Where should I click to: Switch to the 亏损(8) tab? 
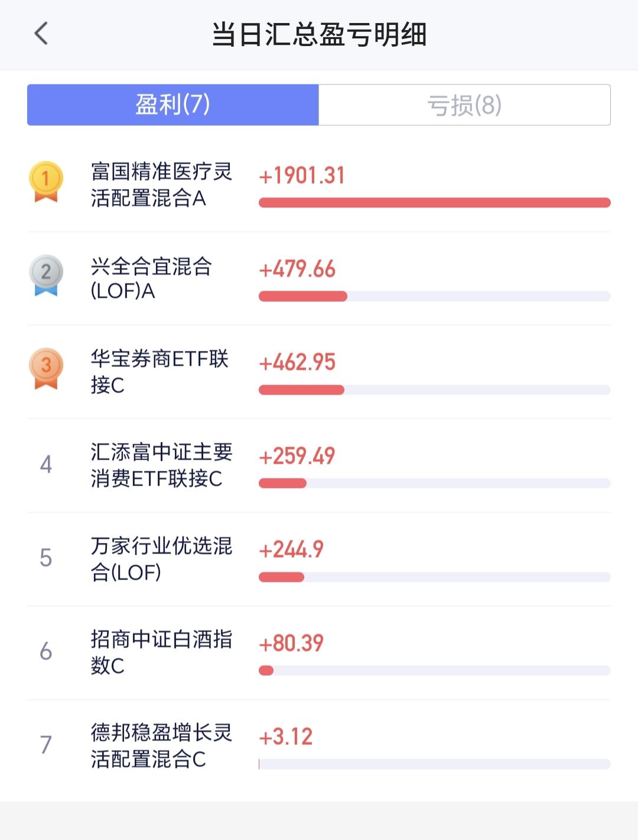pos(464,105)
